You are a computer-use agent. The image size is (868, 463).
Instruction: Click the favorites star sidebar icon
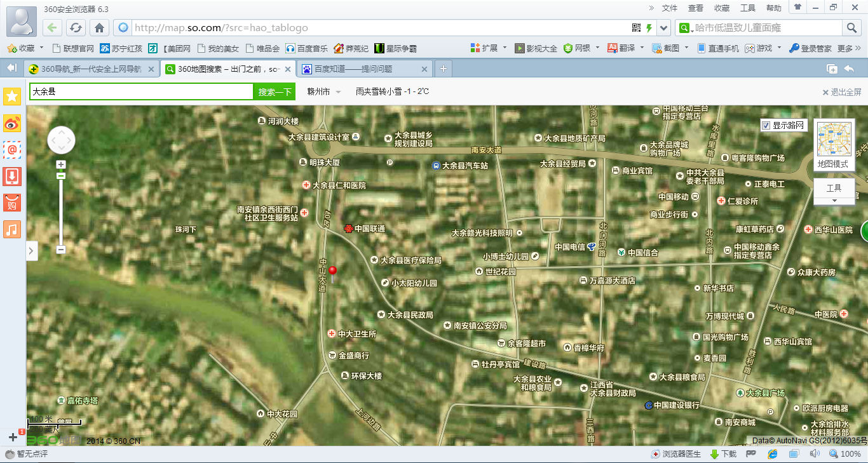coord(12,97)
